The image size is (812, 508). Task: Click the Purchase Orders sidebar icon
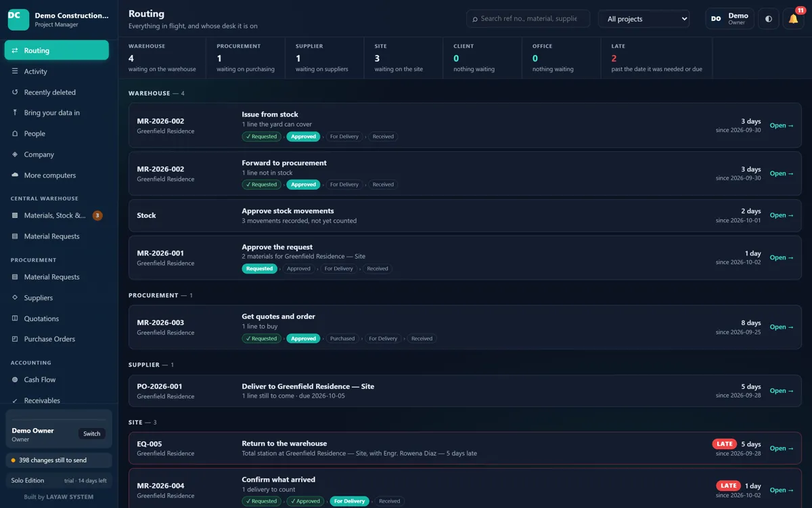[15, 339]
